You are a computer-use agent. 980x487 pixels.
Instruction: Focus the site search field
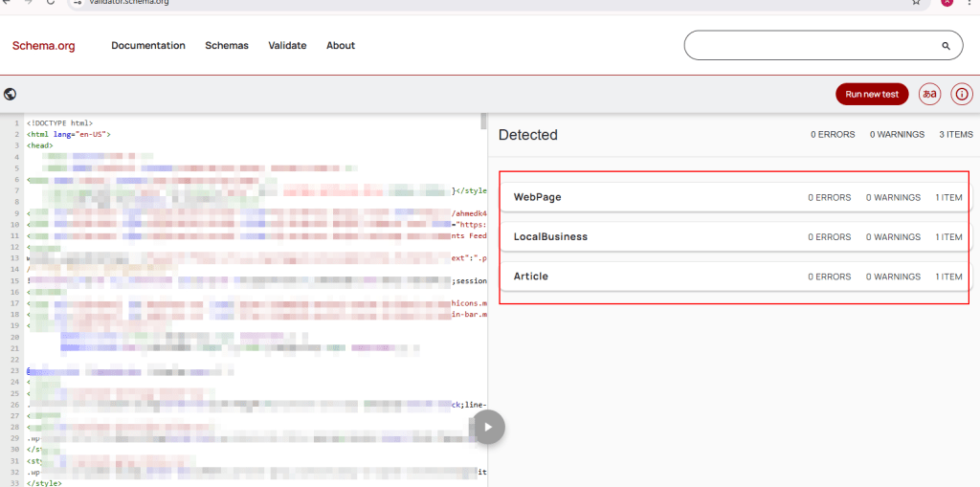coord(823,46)
